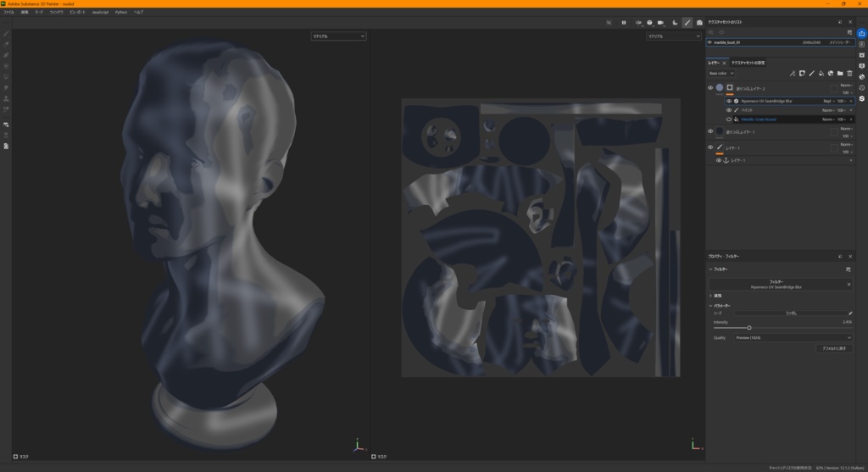Switch to テクスチャセットの設定 tab
The width and height of the screenshot is (868, 472).
pos(748,63)
